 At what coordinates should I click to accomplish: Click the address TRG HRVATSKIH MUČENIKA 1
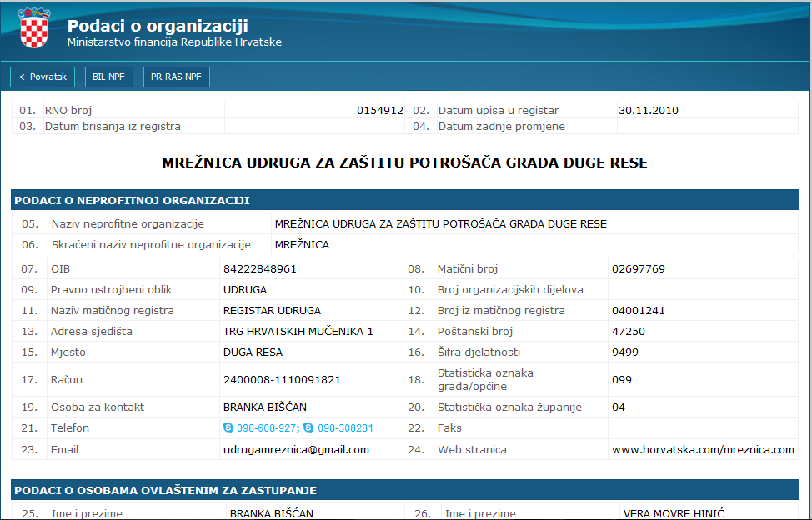pos(298,332)
